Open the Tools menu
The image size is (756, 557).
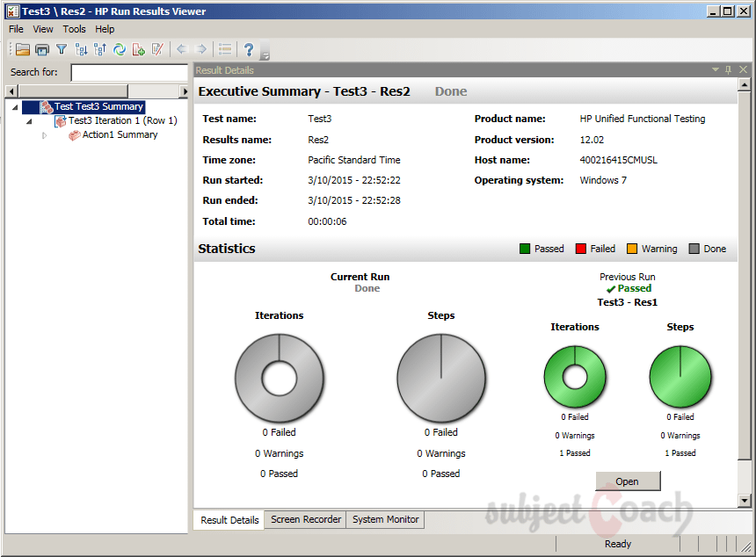tap(74, 29)
